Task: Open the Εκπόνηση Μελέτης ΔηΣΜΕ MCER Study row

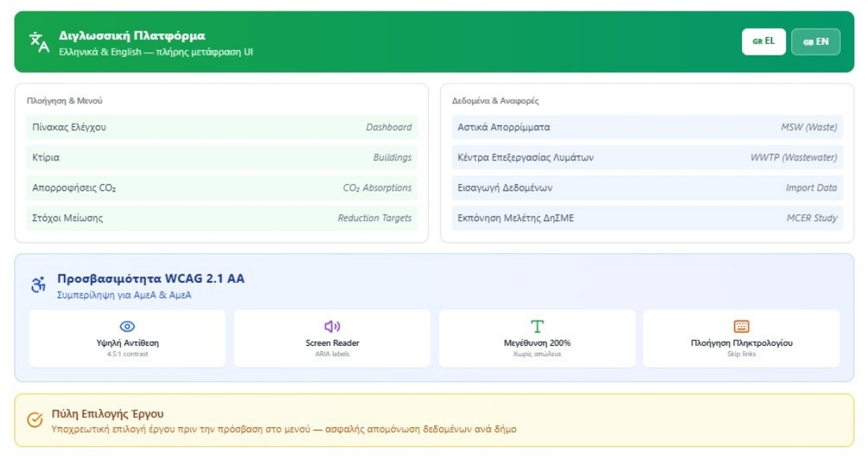Action: pyautogui.click(x=647, y=218)
